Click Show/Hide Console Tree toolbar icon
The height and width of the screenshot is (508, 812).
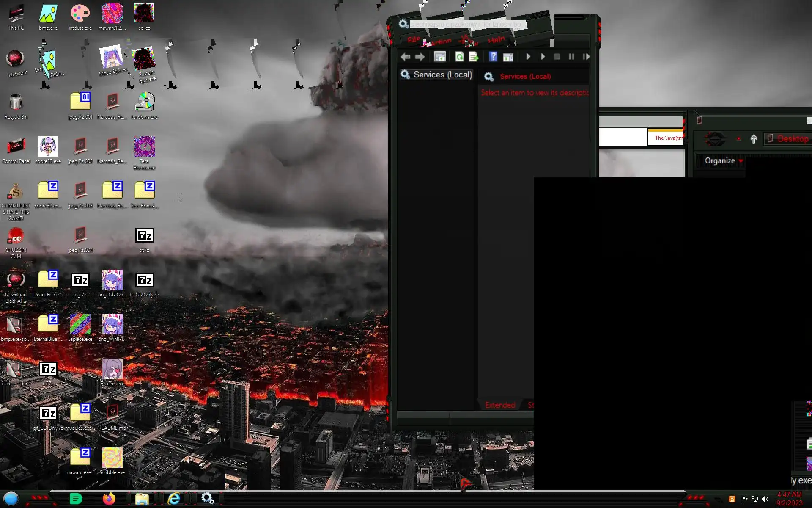440,57
